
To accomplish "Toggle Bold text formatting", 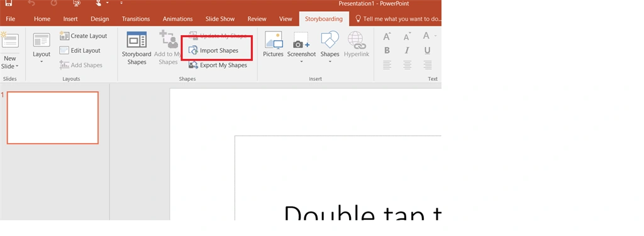I will tap(387, 50).
